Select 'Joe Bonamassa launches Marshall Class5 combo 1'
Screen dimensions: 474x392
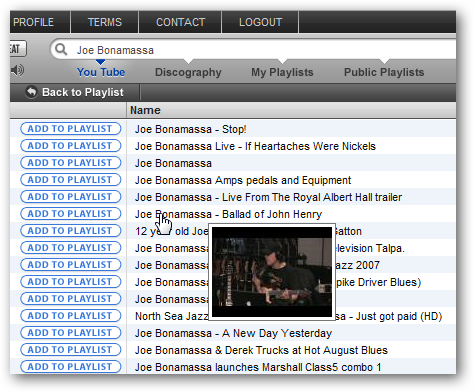[258, 367]
